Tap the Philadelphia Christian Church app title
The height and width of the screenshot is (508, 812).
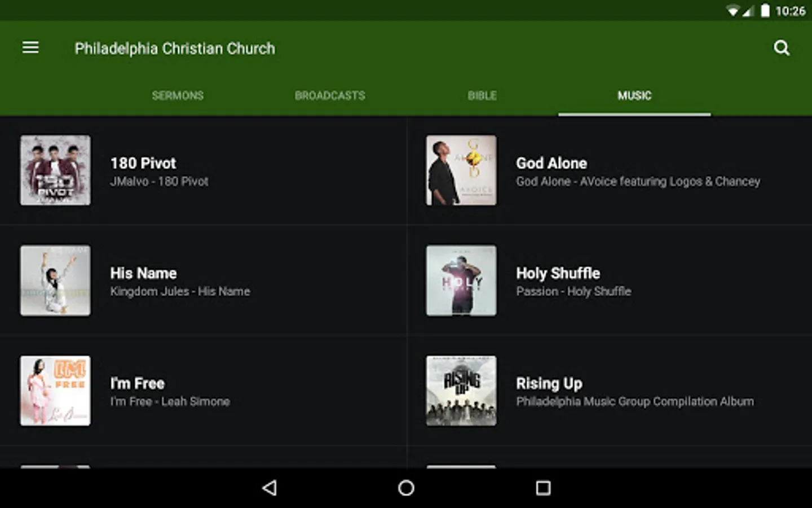(175, 49)
